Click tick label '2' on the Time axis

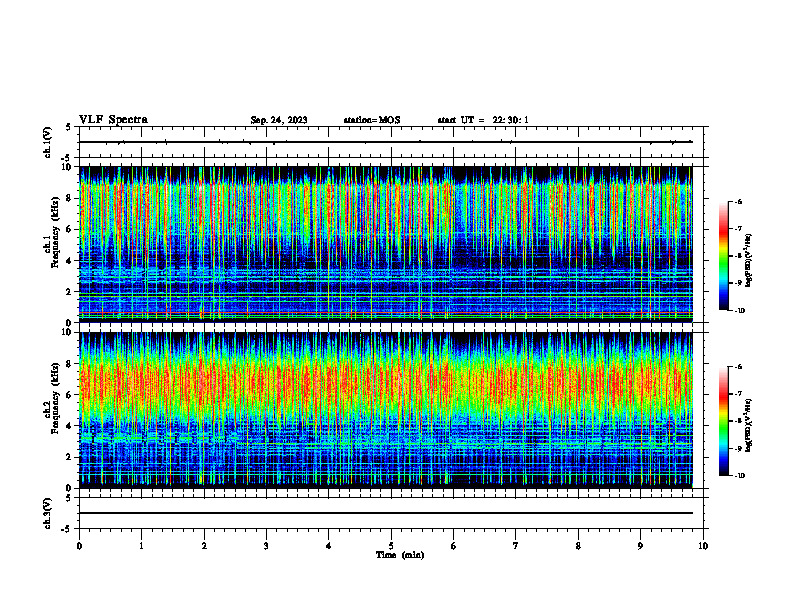204,546
